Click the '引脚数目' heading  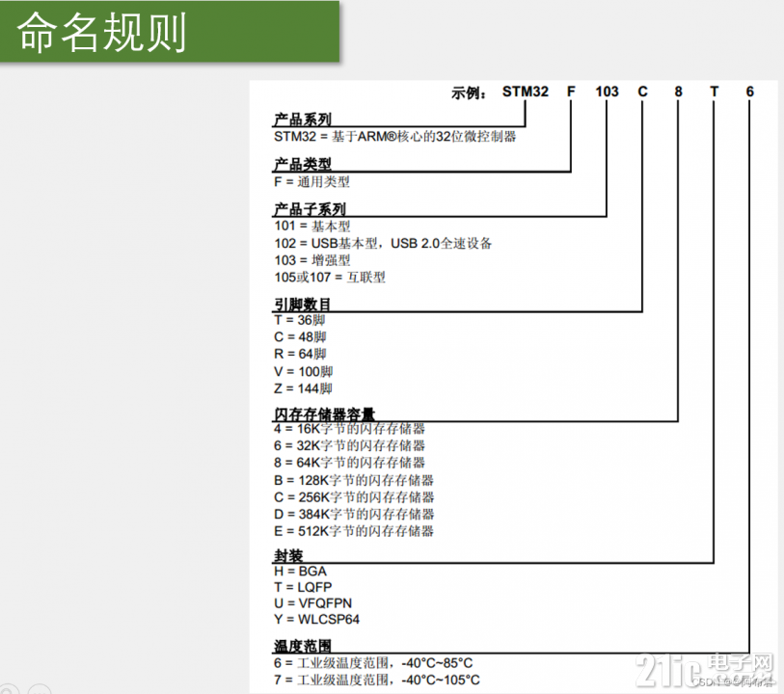pos(302,305)
